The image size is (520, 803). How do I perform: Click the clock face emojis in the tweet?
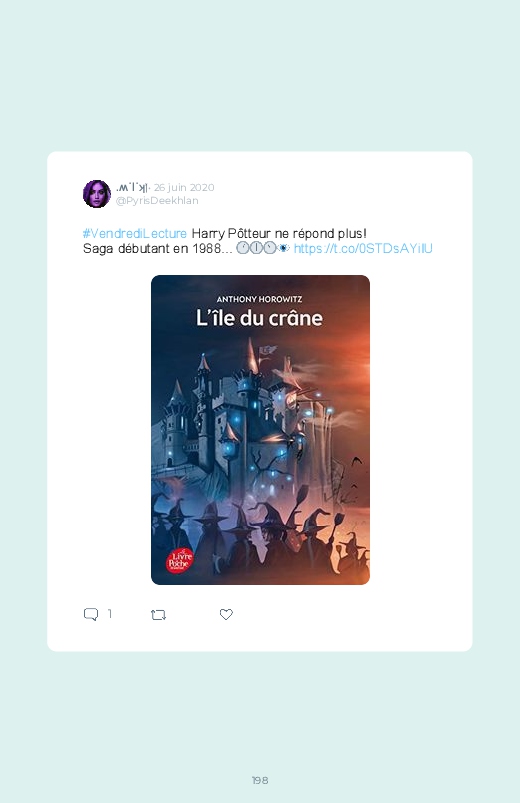[x=257, y=248]
